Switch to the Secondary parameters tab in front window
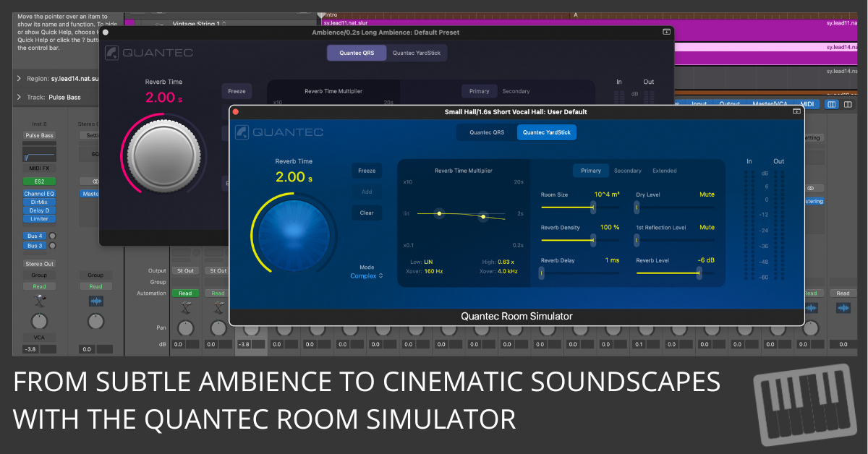 (x=627, y=171)
